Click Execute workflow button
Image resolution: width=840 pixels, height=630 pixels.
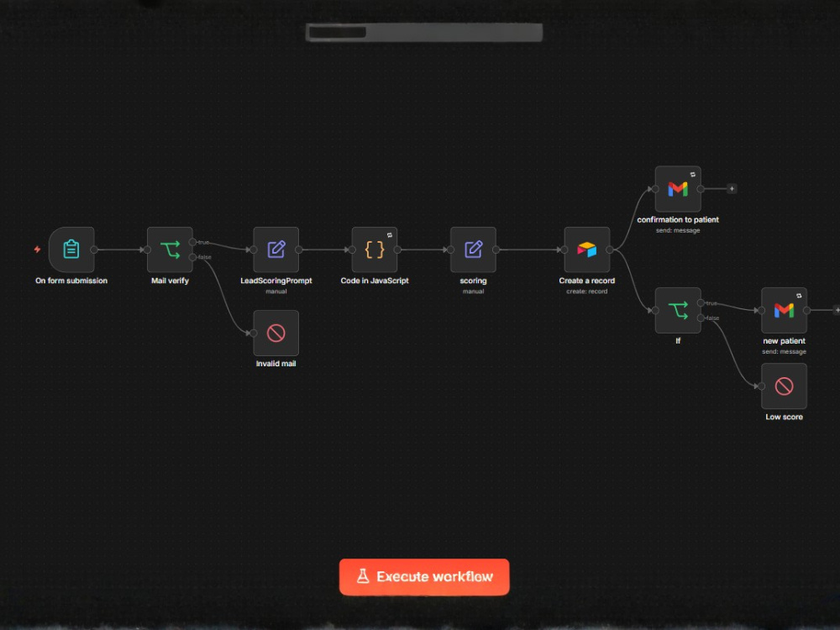pyautogui.click(x=424, y=576)
